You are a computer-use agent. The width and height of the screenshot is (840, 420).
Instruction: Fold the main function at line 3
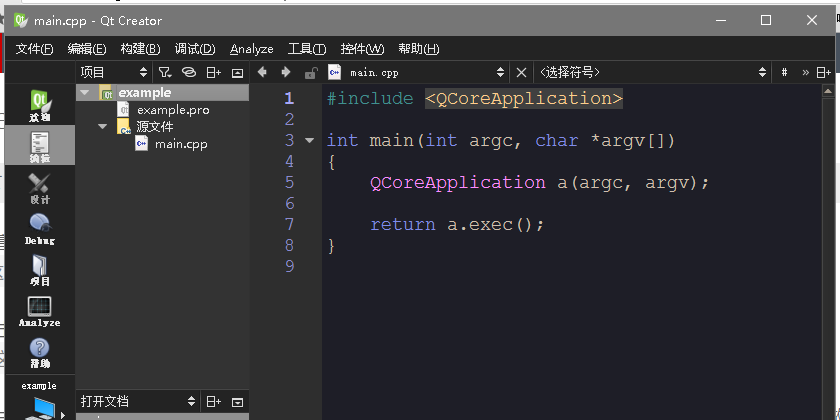pyautogui.click(x=309, y=140)
